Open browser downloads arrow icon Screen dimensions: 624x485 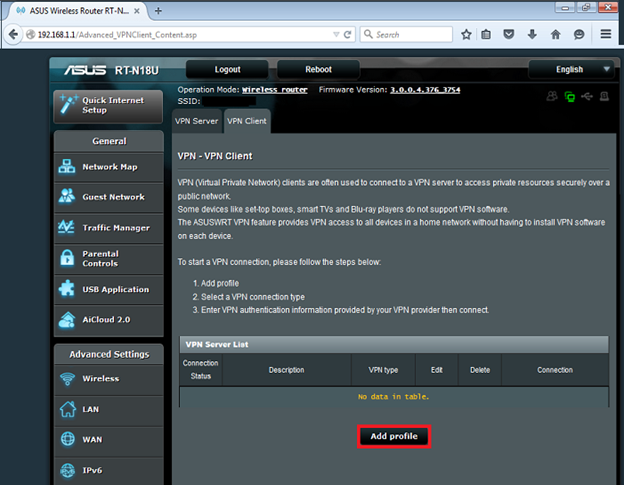pyautogui.click(x=532, y=35)
